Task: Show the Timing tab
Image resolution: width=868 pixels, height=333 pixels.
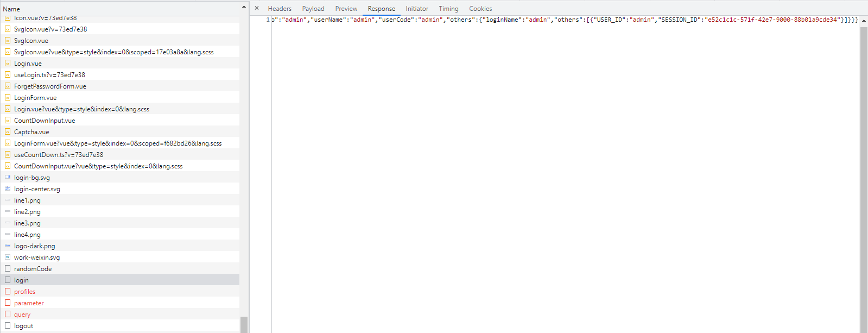Action: coord(448,9)
